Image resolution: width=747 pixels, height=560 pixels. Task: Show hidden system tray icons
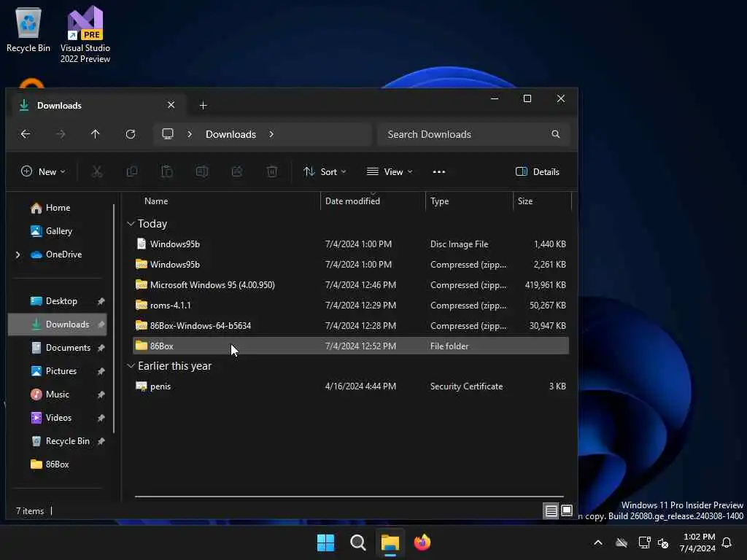(x=598, y=542)
